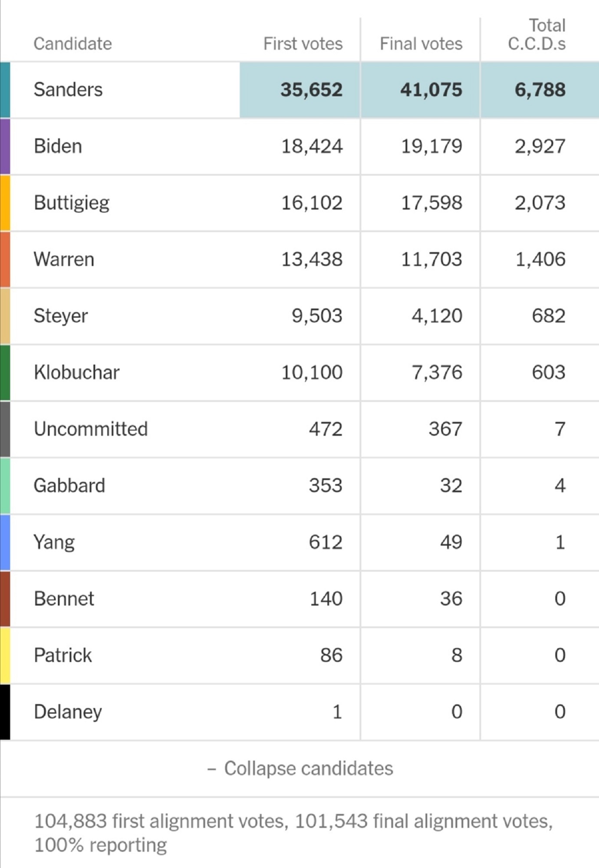This screenshot has height=868, width=599.
Task: Click the Candidate column header
Action: pyautogui.click(x=72, y=44)
